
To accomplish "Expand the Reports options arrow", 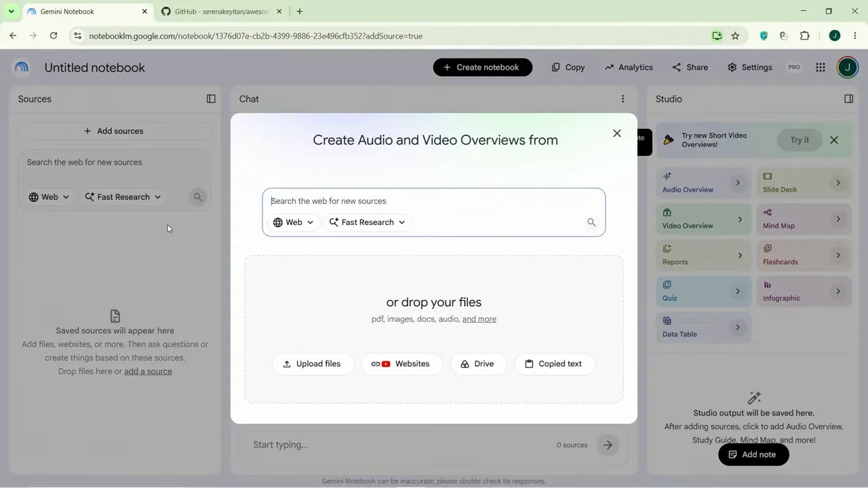I will tap(739, 256).
